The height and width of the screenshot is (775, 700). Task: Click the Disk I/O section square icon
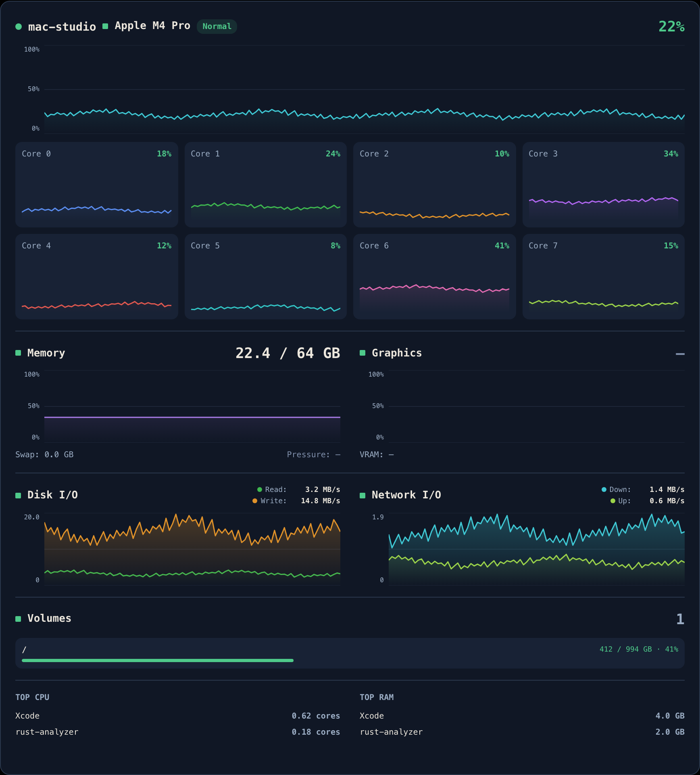tap(18, 495)
